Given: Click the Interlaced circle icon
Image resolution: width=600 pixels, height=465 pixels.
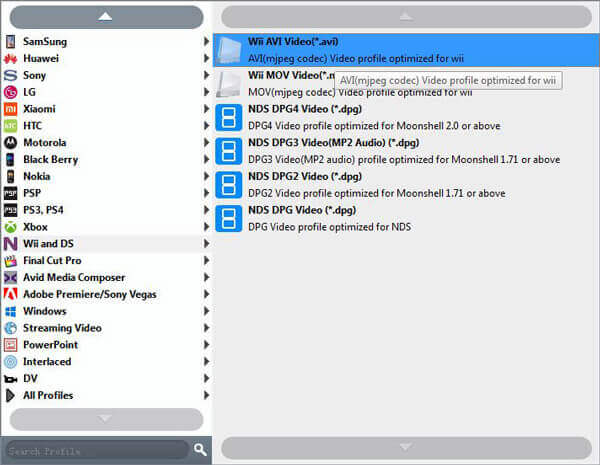Looking at the screenshot, I should (10, 362).
